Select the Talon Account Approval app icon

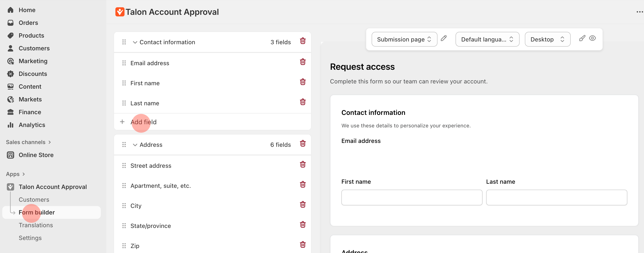coord(10,187)
